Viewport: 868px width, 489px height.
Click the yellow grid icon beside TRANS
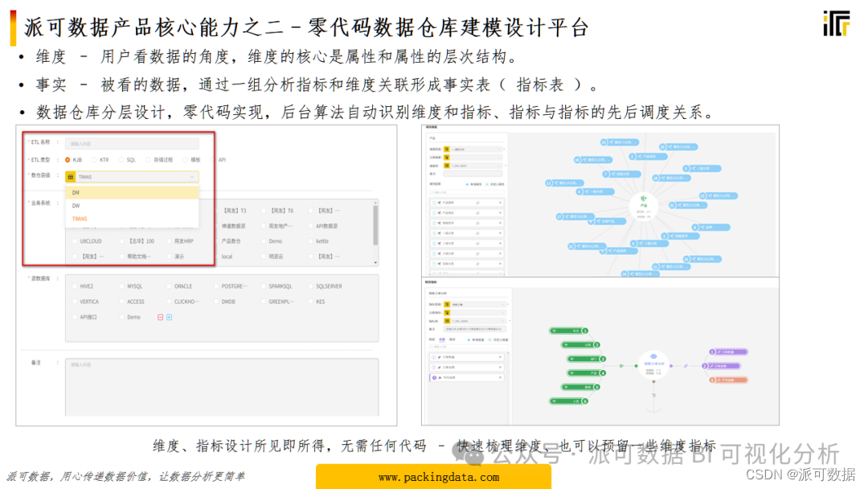point(70,177)
